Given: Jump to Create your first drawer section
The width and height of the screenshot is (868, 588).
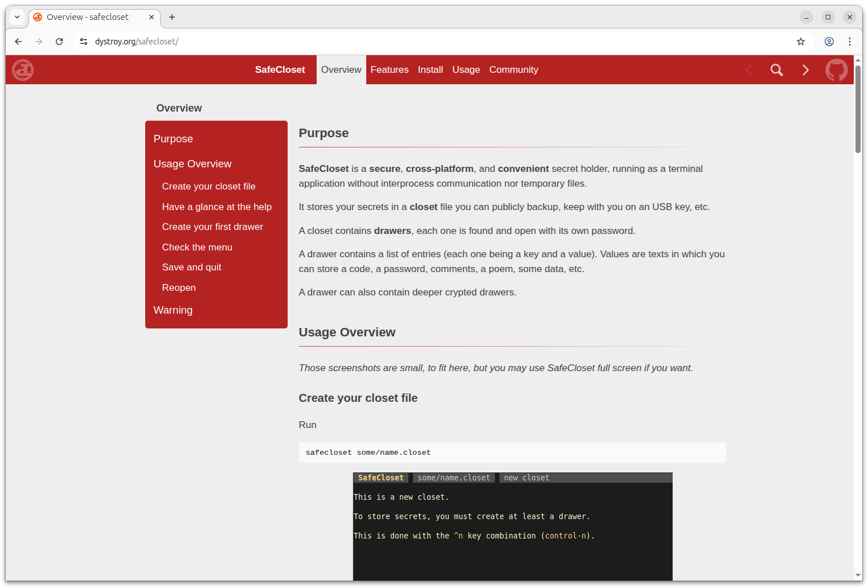Looking at the screenshot, I should 212,227.
